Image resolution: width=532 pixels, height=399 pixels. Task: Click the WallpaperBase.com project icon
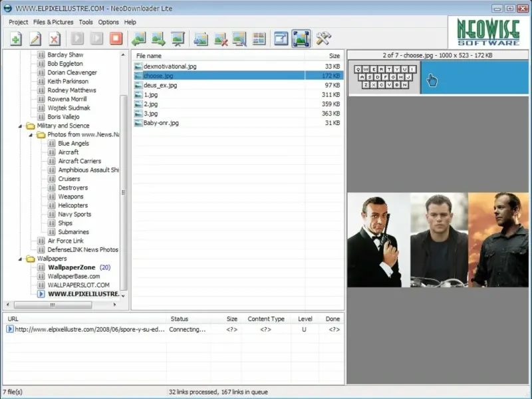coord(41,276)
